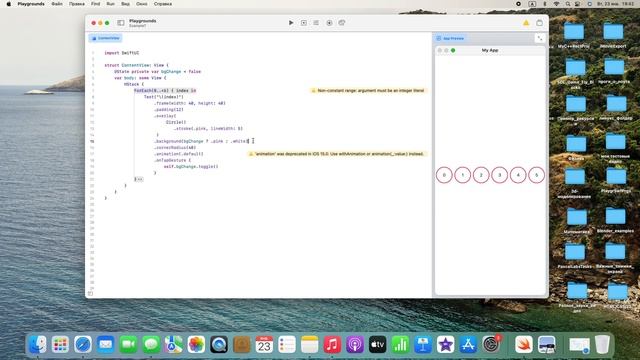Click the '.background(bgChange ? .pink : .white)' line
640x360 pixels.
pyautogui.click(x=201, y=141)
